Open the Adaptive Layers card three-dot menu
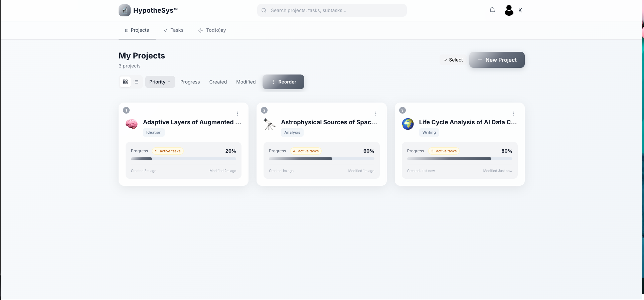 (237, 114)
